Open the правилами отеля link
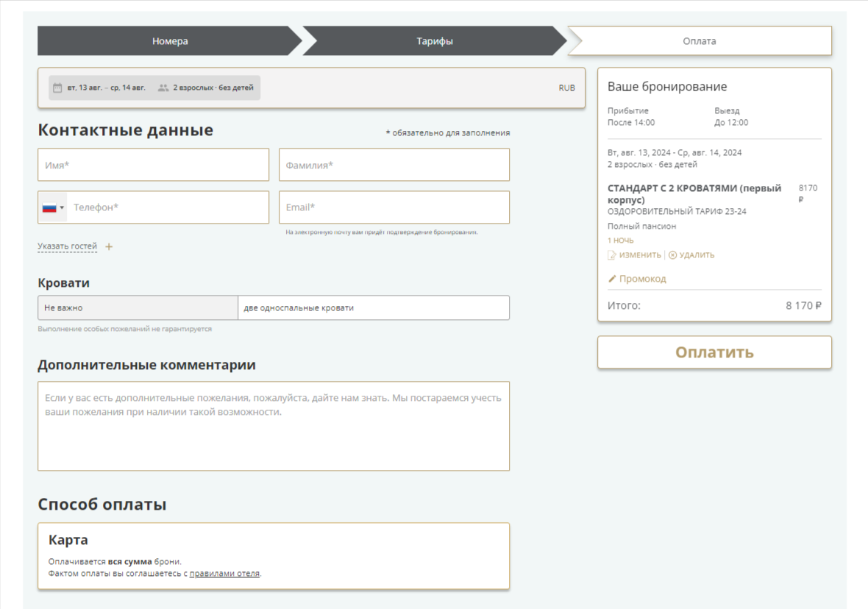Viewport: 868px width, 609px height. tap(224, 574)
